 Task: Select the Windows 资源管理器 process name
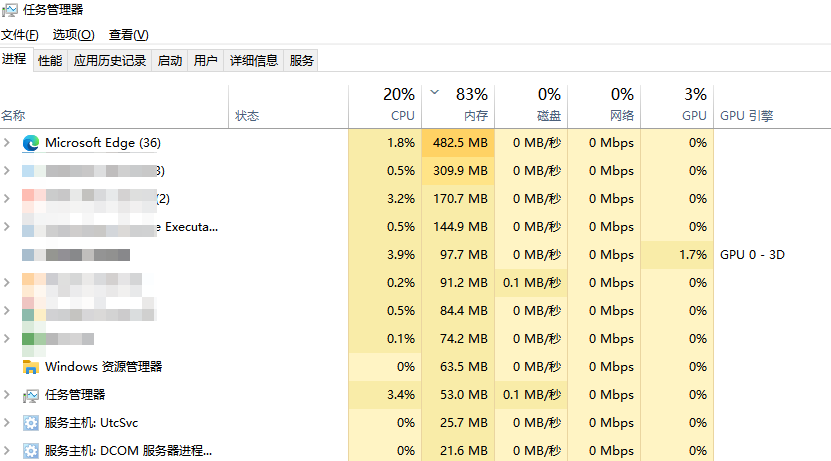(x=103, y=367)
